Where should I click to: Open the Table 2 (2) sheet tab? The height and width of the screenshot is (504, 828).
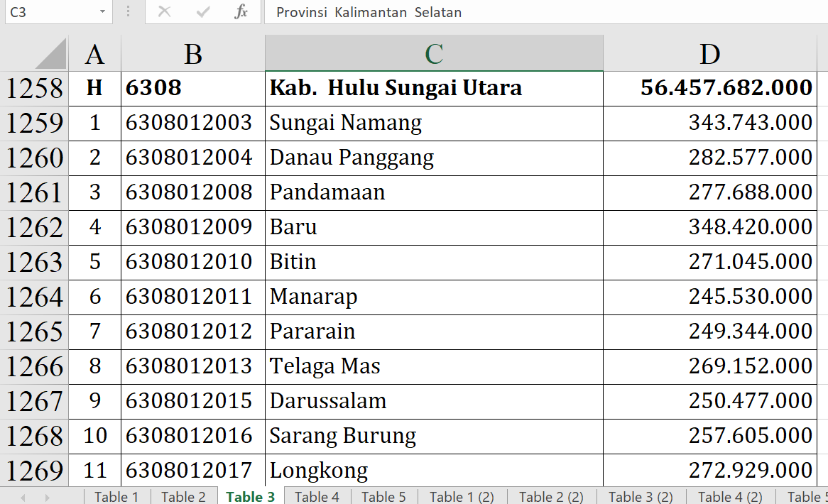pyautogui.click(x=551, y=497)
